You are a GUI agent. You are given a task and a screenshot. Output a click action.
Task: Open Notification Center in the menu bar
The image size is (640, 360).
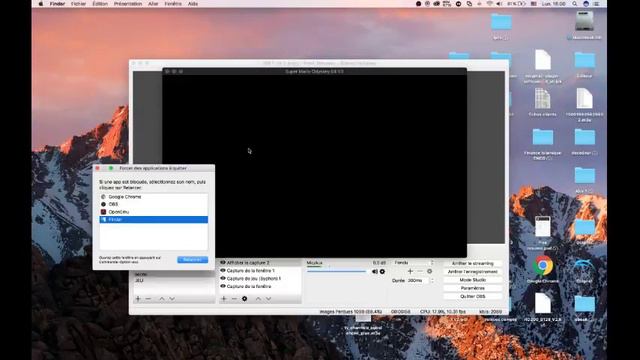[x=596, y=4]
